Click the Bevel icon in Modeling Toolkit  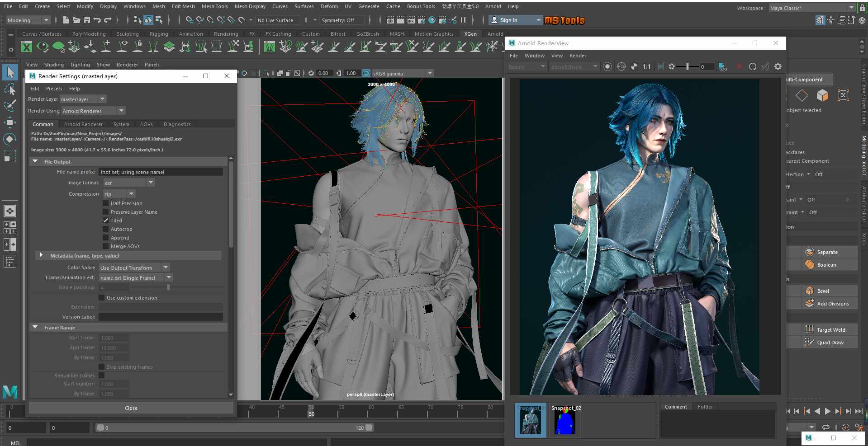click(810, 291)
